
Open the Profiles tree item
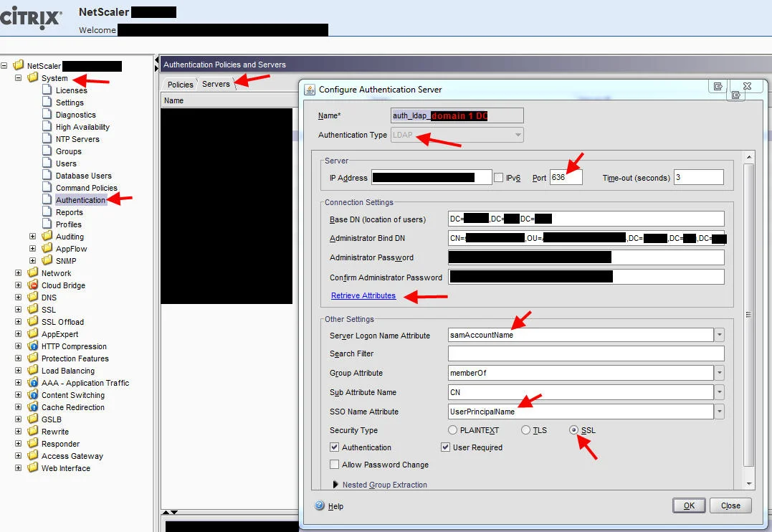coord(68,224)
